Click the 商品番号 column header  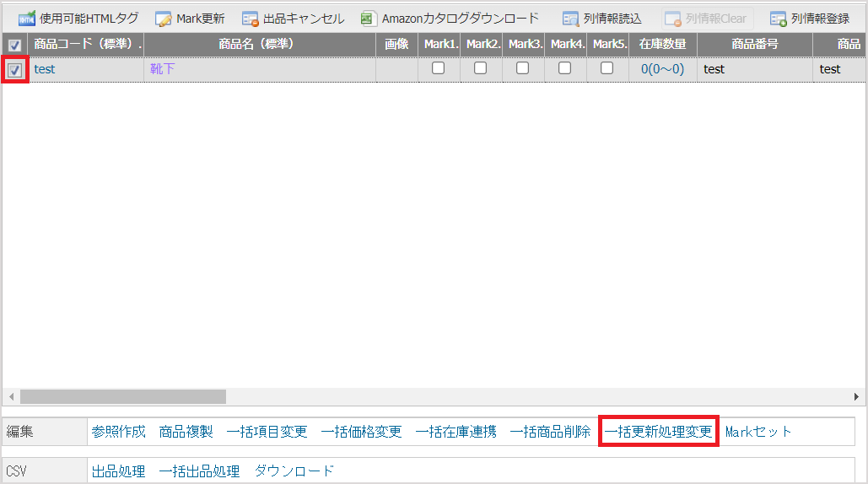pos(755,44)
